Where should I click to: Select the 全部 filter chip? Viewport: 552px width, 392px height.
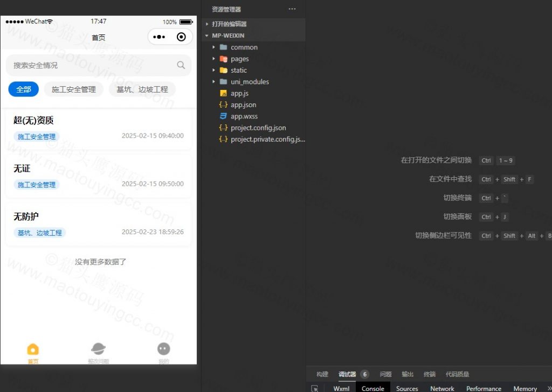(x=24, y=89)
